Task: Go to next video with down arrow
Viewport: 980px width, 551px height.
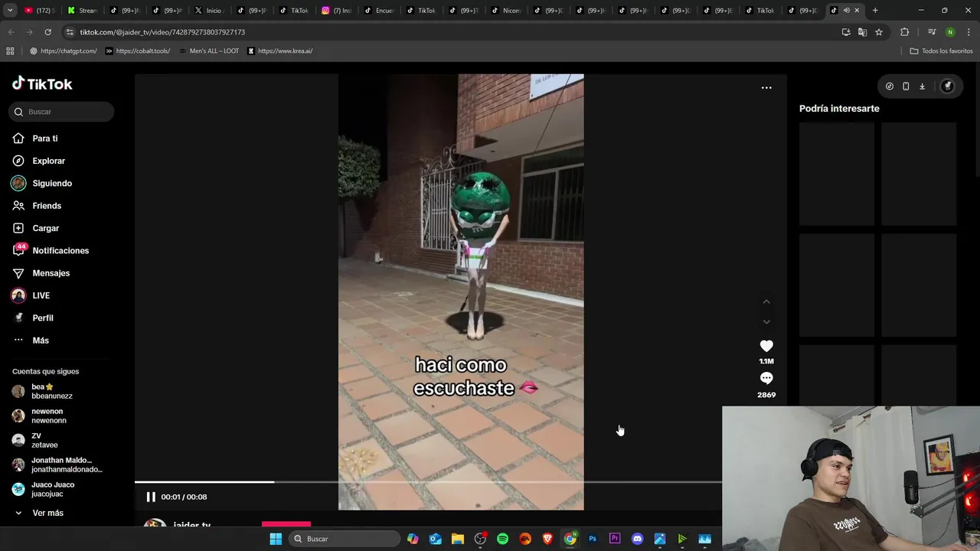Action: 766,321
